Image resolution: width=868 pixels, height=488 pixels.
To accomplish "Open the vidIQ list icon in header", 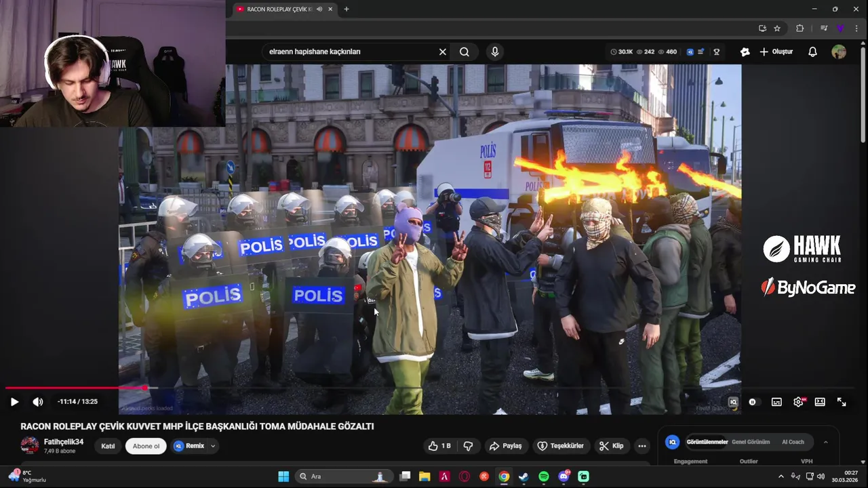I will [701, 52].
